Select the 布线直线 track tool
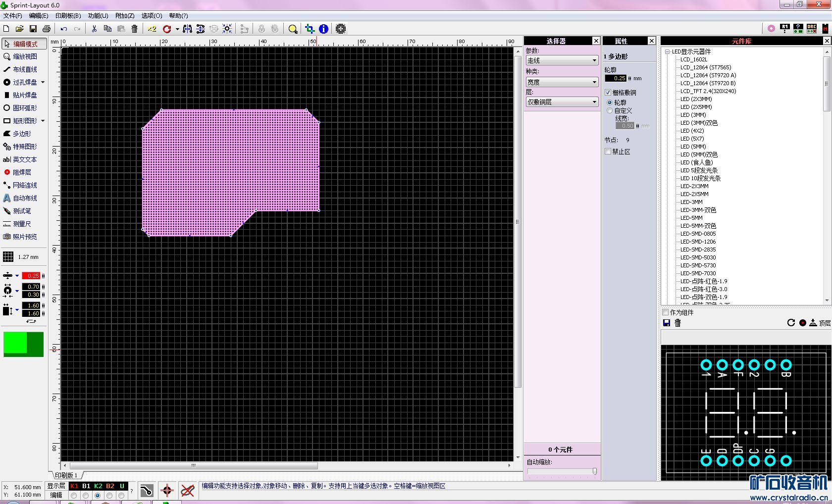Image resolution: width=832 pixels, height=504 pixels. (x=24, y=69)
